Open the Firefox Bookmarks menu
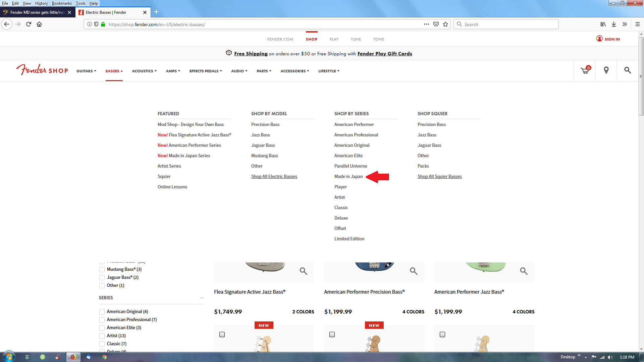 tap(62, 3)
